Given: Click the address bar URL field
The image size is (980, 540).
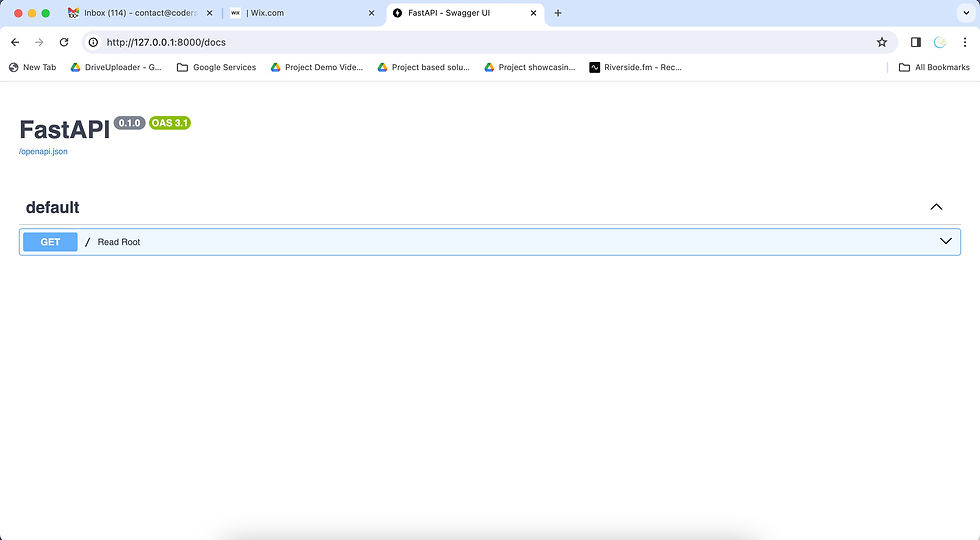Looking at the screenshot, I should [488, 42].
